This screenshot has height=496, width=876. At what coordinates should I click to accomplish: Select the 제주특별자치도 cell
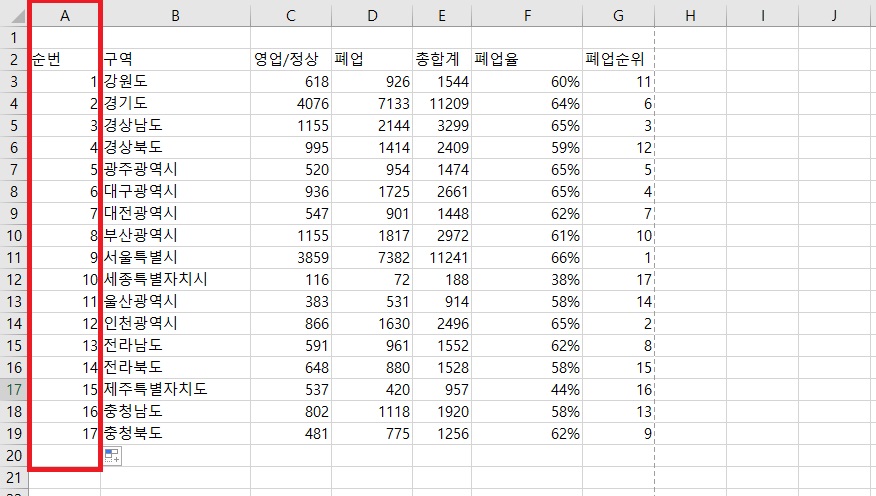coord(175,390)
